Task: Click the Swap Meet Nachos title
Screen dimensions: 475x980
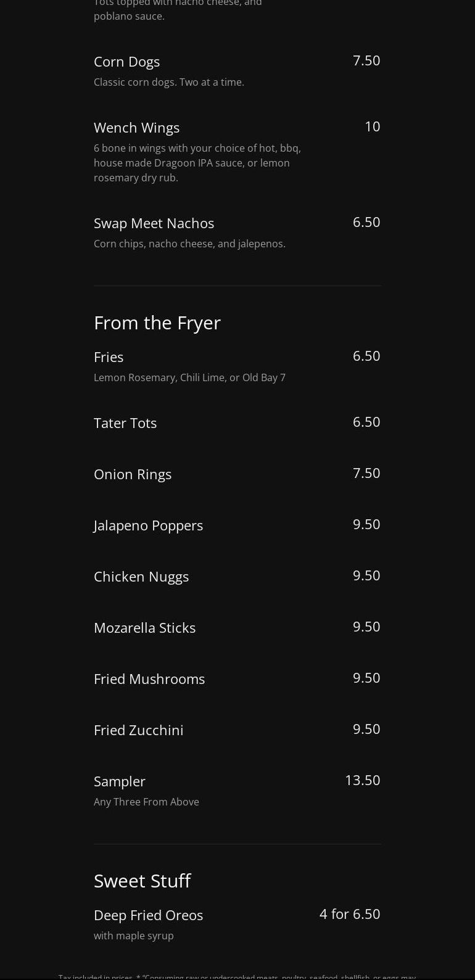Action: pyautogui.click(x=154, y=223)
